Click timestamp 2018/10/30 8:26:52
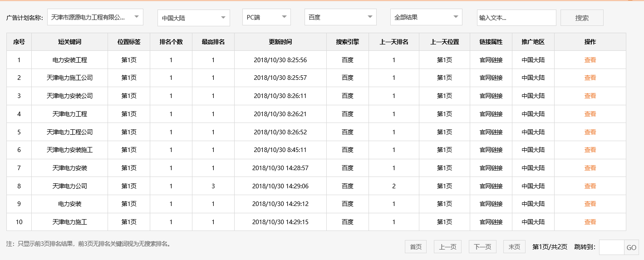Image resolution: width=644 pixels, height=260 pixels. 280,132
